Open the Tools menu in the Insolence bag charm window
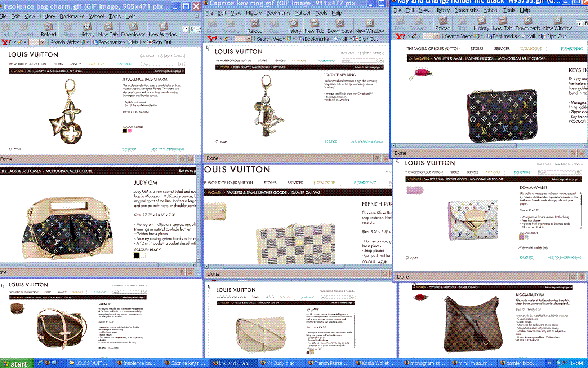 tap(115, 16)
